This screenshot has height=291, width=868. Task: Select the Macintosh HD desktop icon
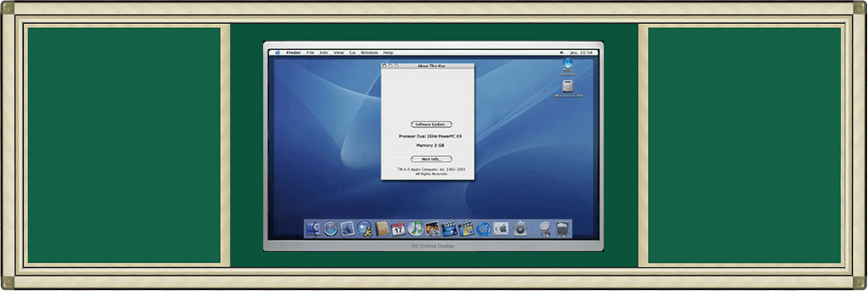[x=568, y=89]
